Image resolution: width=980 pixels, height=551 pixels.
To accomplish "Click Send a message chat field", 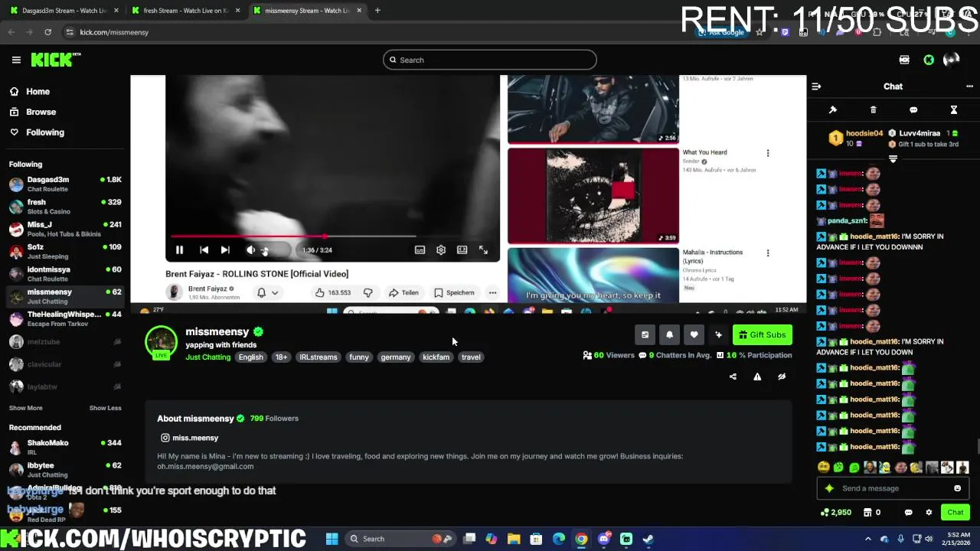I will [892, 488].
